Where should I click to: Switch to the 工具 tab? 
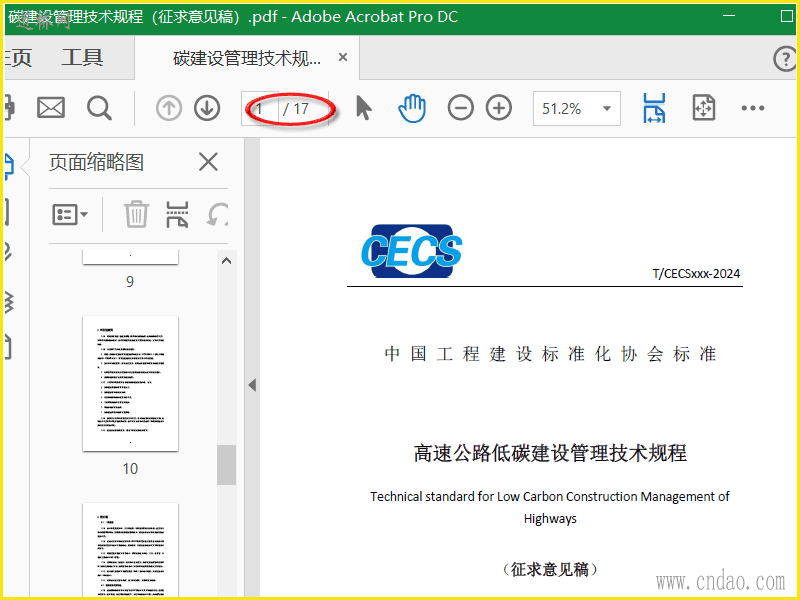click(82, 57)
